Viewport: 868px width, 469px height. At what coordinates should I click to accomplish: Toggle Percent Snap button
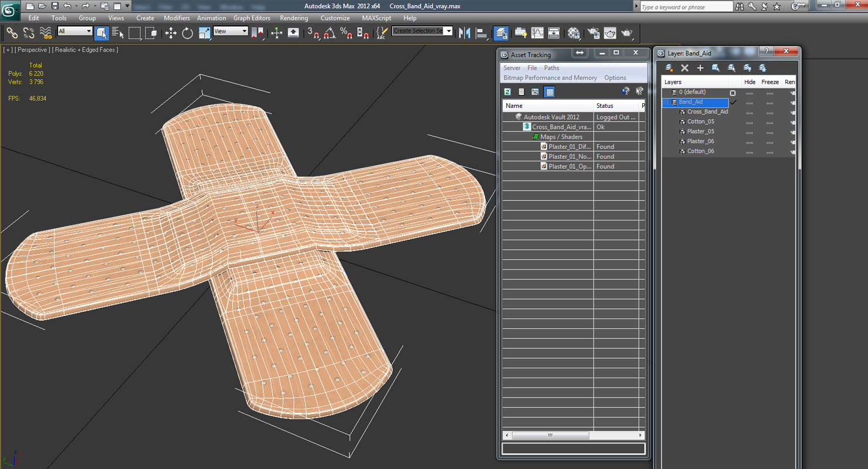coord(347,33)
